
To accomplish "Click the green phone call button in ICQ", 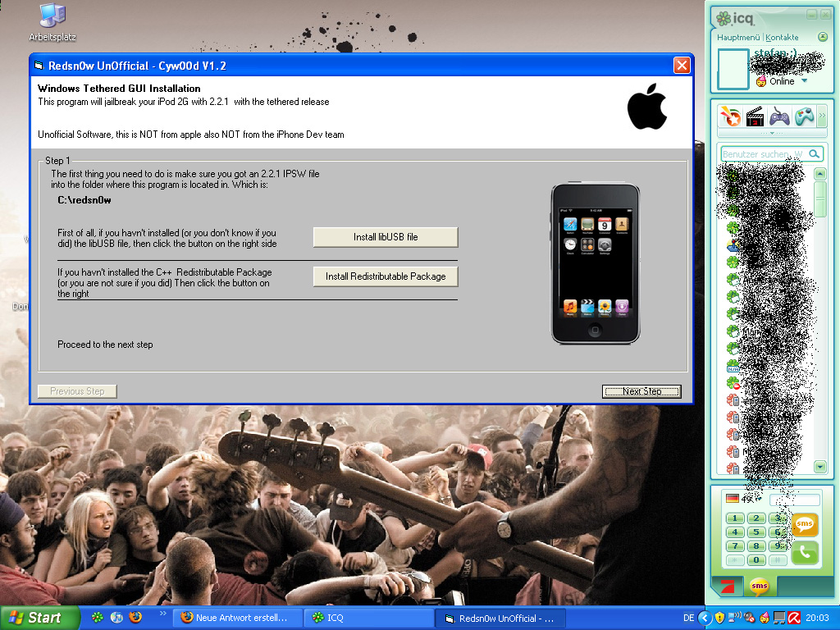I will tap(805, 552).
